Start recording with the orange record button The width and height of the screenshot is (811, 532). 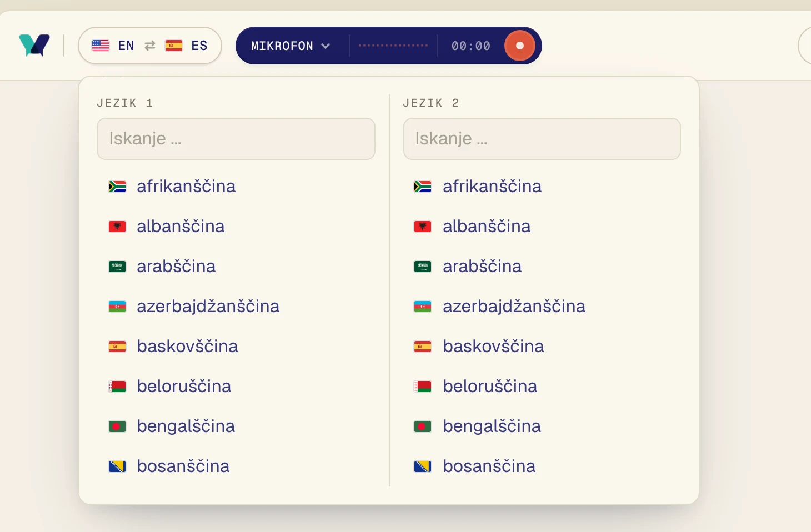[x=519, y=46]
